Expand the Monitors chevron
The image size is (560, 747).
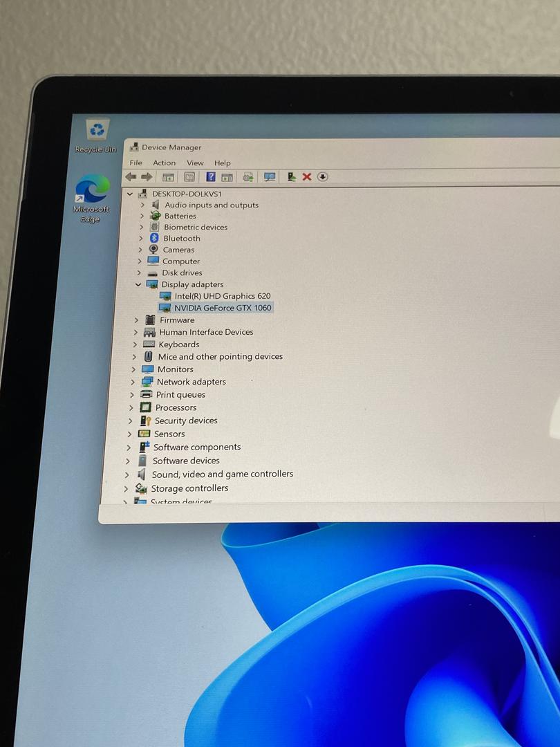[x=133, y=369]
